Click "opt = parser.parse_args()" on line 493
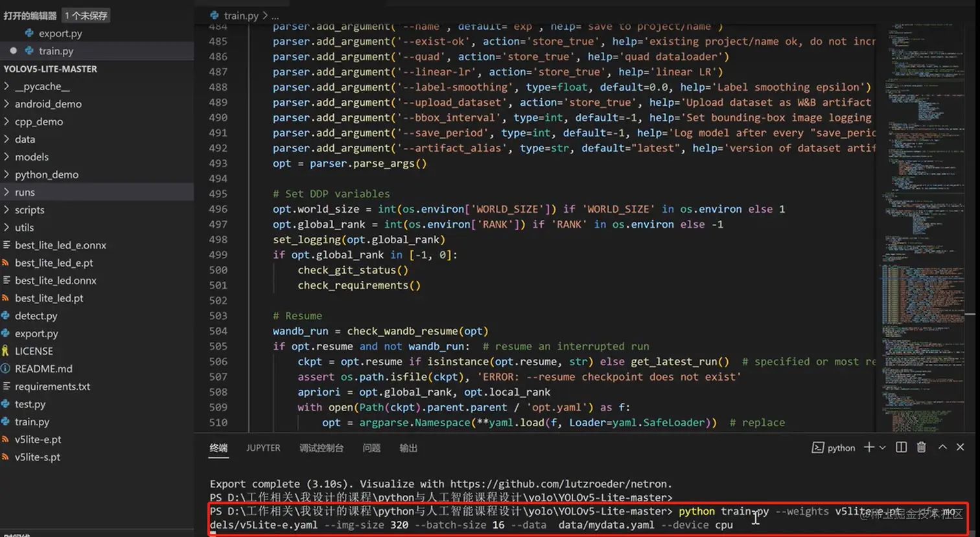Image resolution: width=980 pixels, height=537 pixels. pyautogui.click(x=350, y=163)
